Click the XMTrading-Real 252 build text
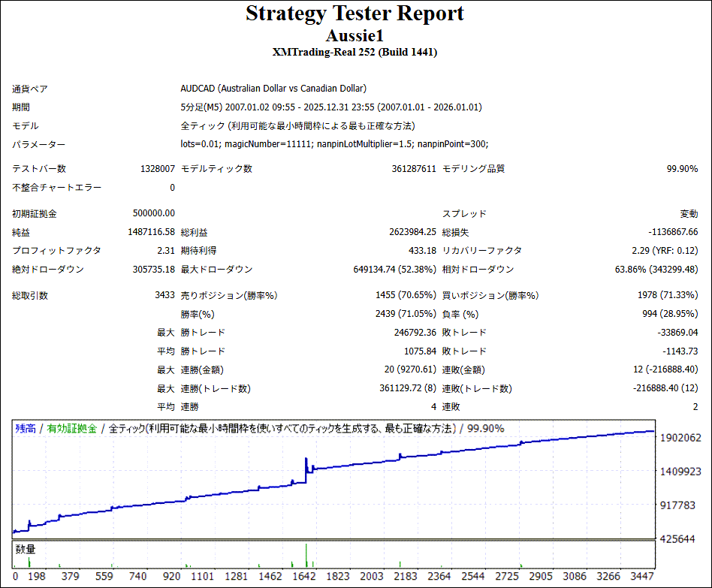Screen dimensions: 712x588 coord(354,53)
